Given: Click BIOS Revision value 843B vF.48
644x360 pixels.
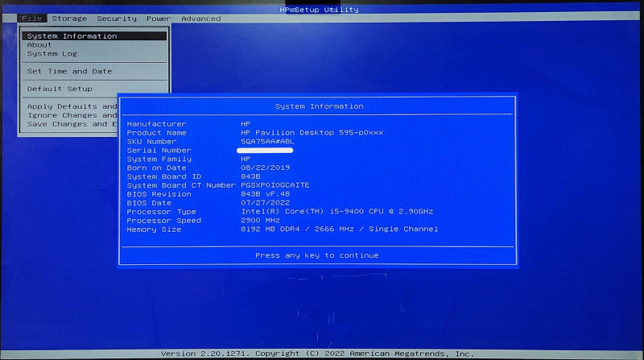Looking at the screenshot, I should (x=266, y=194).
